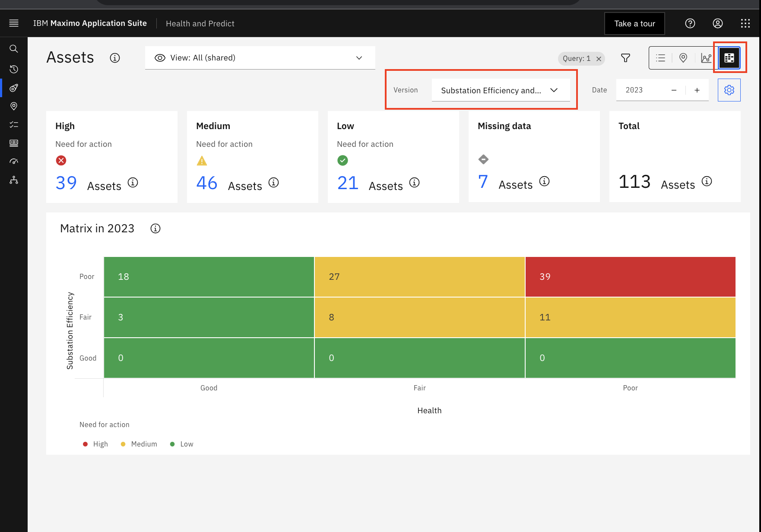Viewport: 761px width, 532px height.
Task: Open the 39 High need assets link
Action: [x=66, y=183]
